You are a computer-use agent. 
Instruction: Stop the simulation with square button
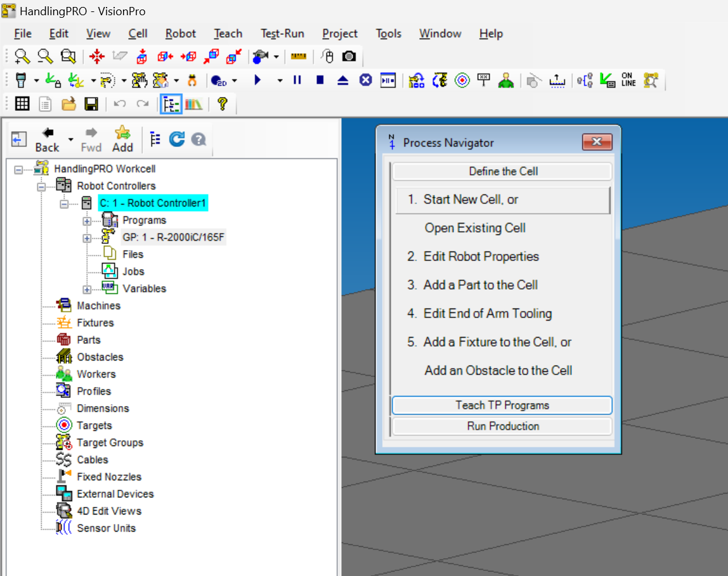click(320, 80)
